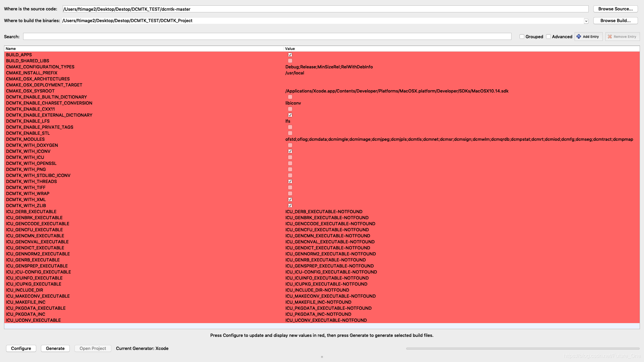This screenshot has height=362, width=644.
Task: Toggle the Grouped checkbox
Action: click(522, 37)
